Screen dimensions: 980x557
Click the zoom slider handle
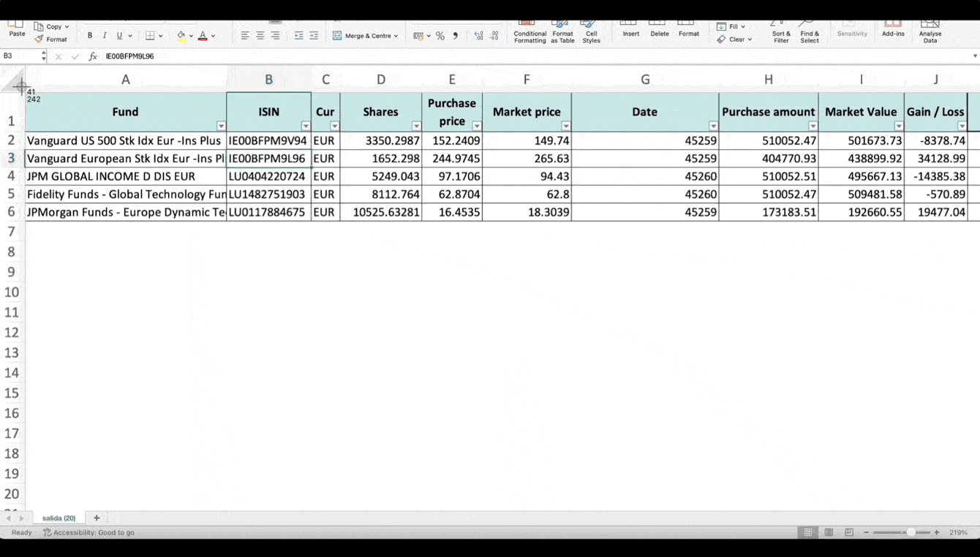(x=911, y=532)
